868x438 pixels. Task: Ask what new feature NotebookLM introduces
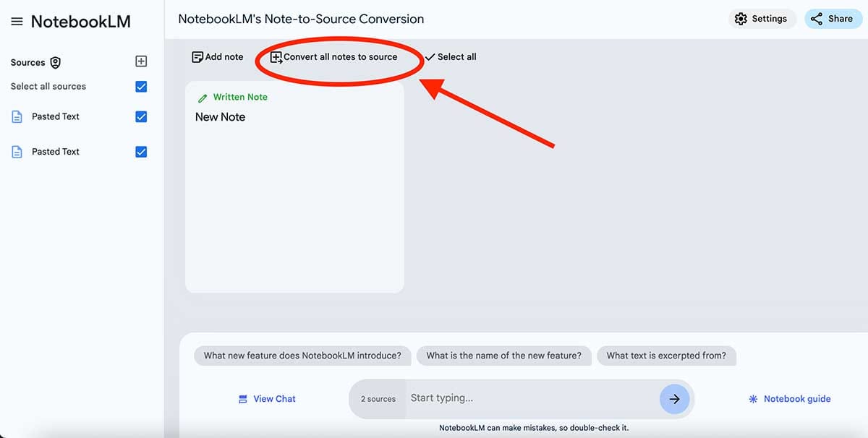tap(302, 355)
